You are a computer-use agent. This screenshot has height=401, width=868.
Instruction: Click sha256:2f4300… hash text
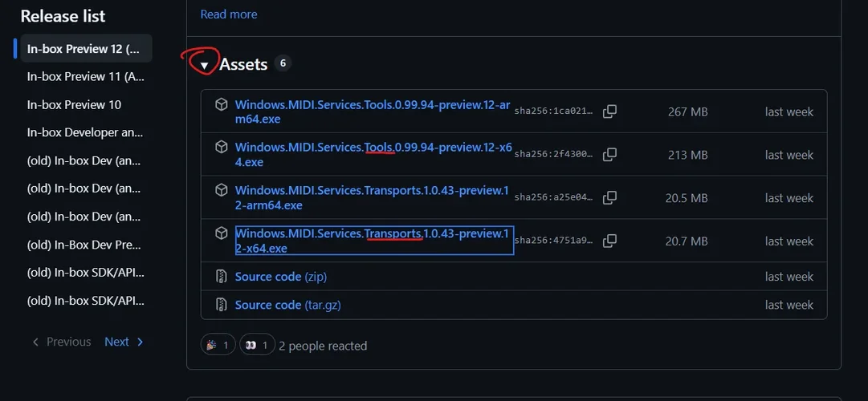(x=553, y=154)
